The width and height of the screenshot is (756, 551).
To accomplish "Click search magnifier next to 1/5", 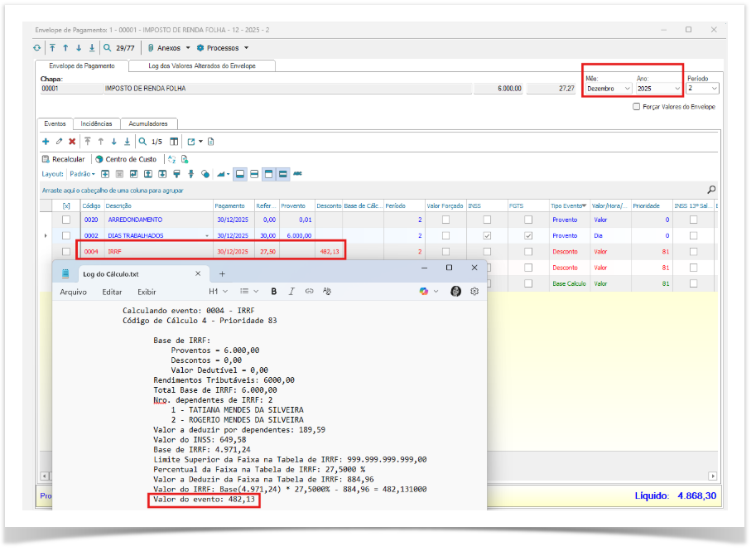I will click(x=142, y=142).
